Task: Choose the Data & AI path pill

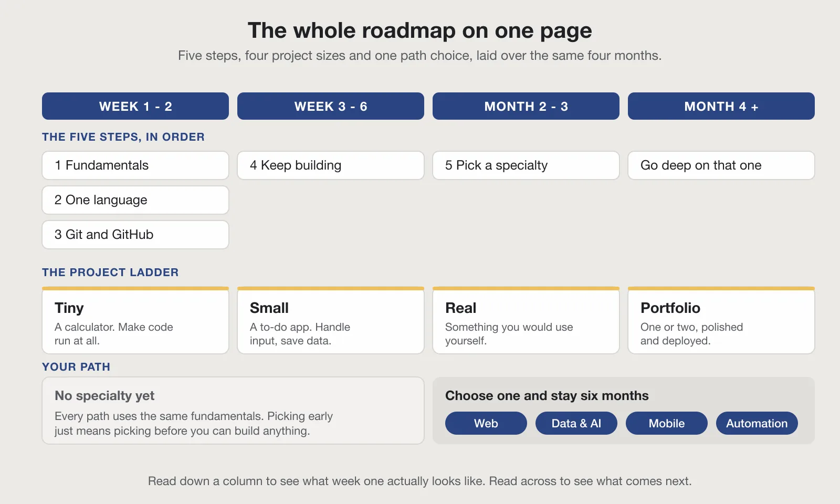Action: pos(576,423)
